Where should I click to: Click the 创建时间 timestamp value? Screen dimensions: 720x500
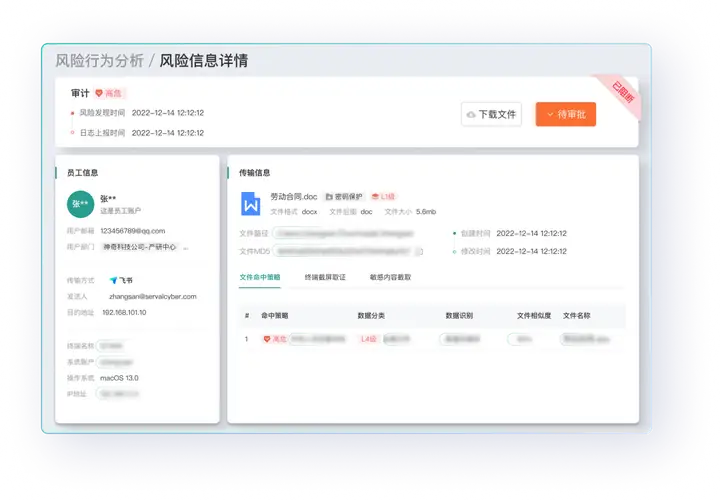(532, 234)
